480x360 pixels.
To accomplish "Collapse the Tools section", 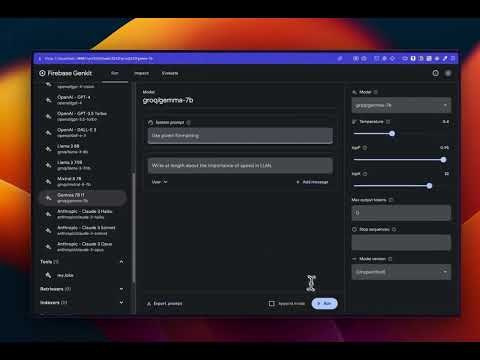I will (121, 262).
